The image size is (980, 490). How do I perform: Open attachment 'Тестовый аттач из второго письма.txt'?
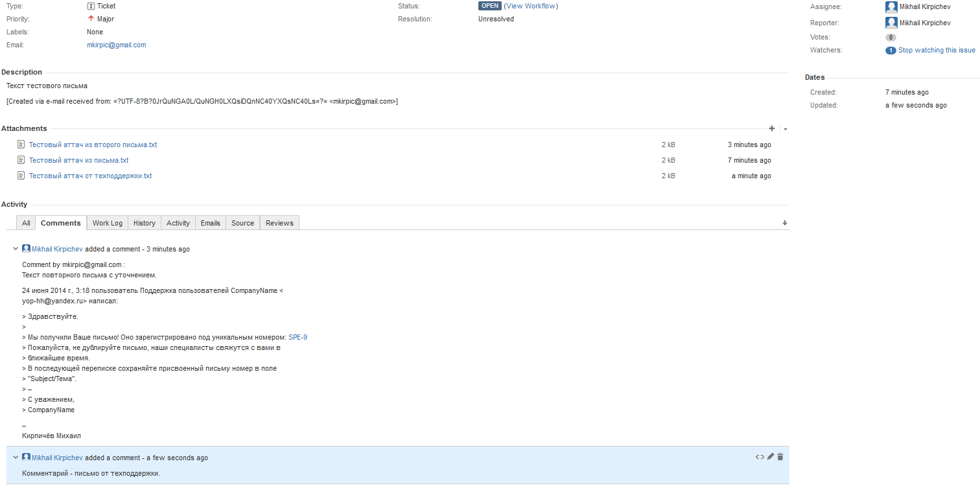coord(93,145)
